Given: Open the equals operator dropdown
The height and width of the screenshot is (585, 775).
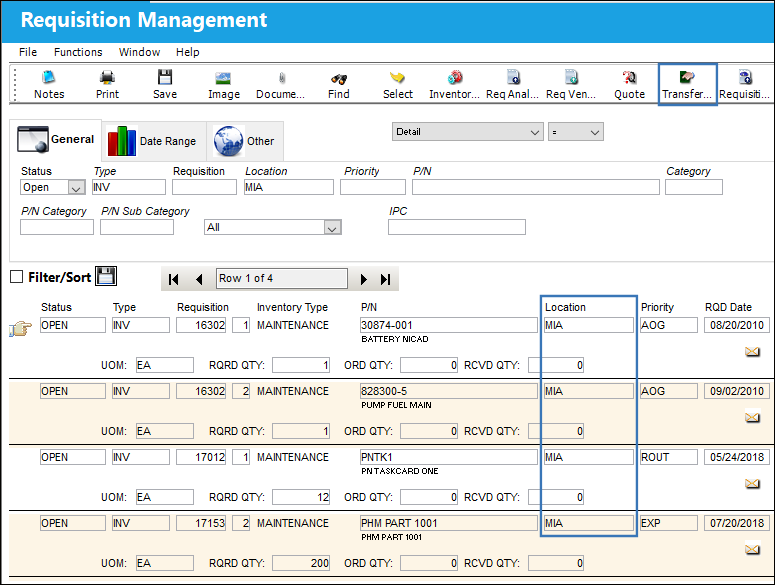Looking at the screenshot, I should click(575, 132).
